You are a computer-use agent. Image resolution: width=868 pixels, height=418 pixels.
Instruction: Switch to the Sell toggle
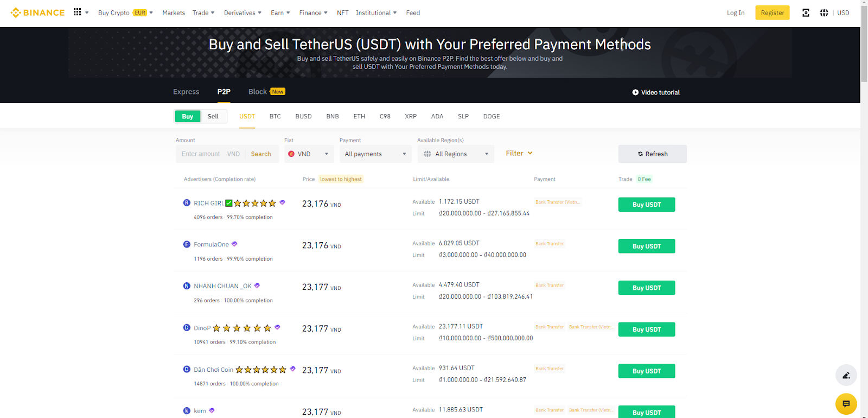click(x=213, y=116)
